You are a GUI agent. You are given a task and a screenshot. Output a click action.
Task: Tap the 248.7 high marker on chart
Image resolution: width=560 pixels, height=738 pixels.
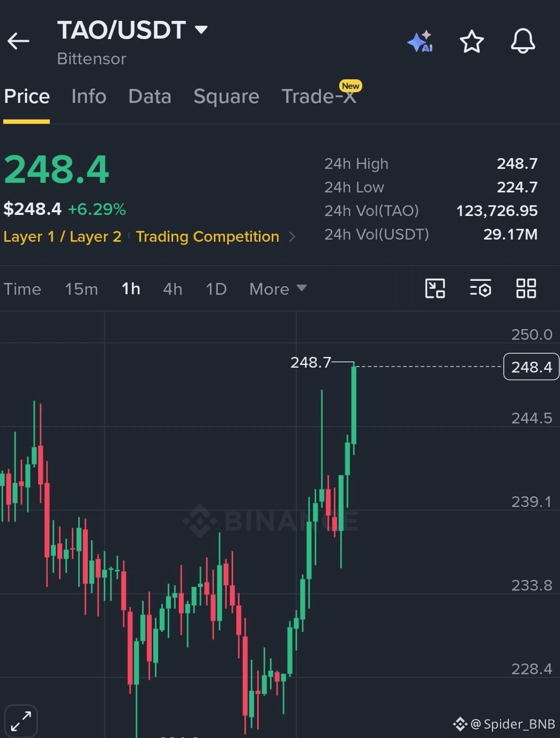tap(311, 362)
